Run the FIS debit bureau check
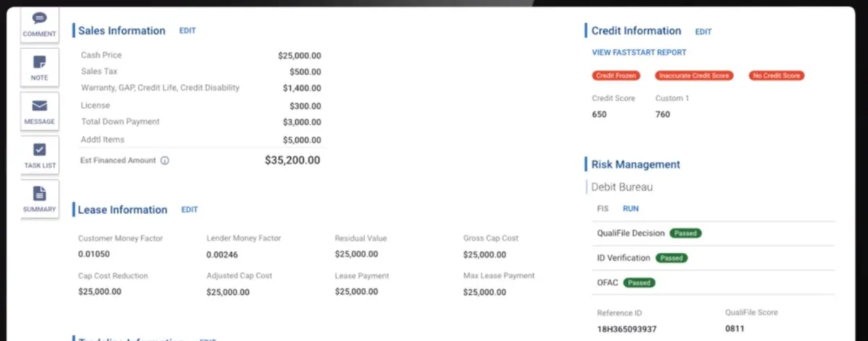This screenshot has width=868, height=341. pyautogui.click(x=631, y=209)
